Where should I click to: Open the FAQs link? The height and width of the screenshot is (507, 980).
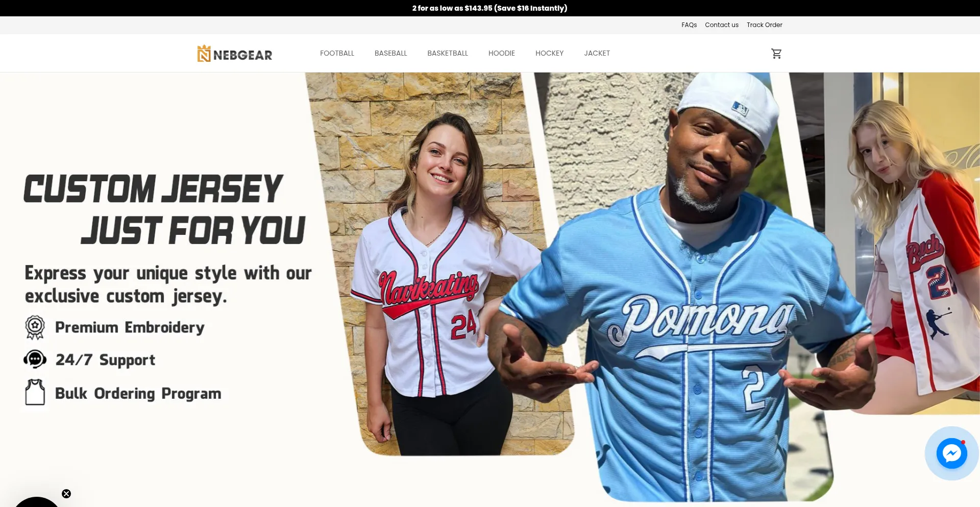point(689,25)
